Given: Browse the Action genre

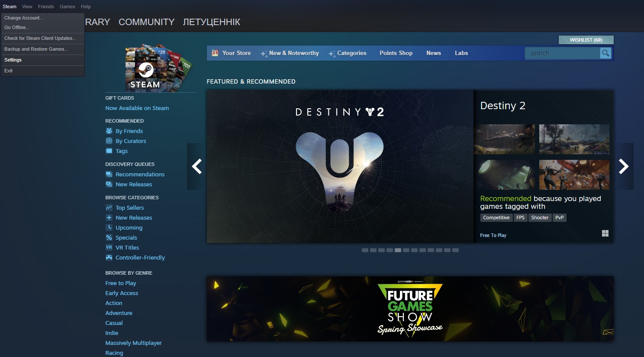Looking at the screenshot, I should click(x=114, y=303).
